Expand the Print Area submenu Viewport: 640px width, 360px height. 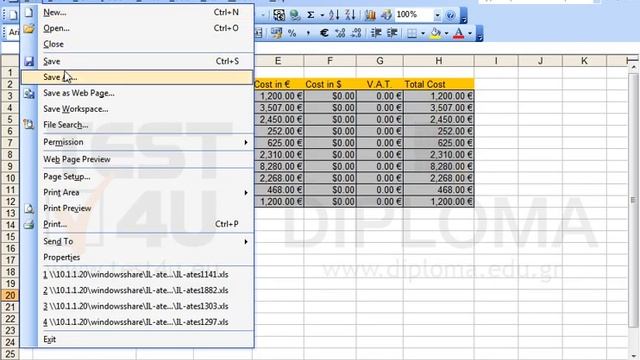click(x=137, y=192)
